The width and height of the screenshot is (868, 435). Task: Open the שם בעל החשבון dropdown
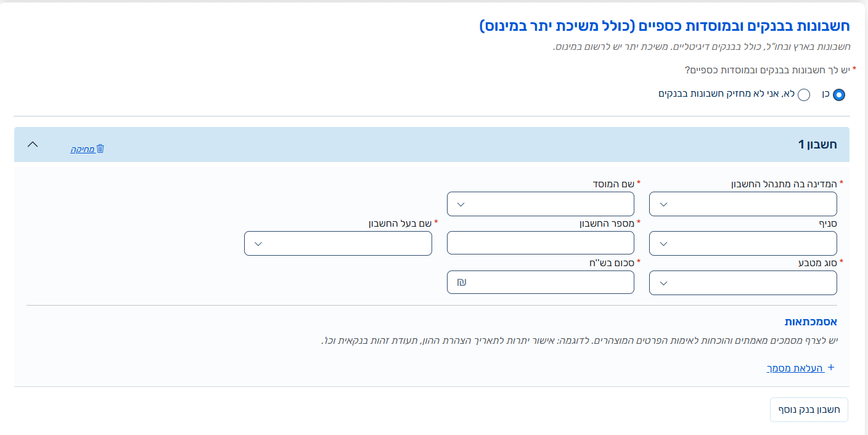click(x=338, y=243)
